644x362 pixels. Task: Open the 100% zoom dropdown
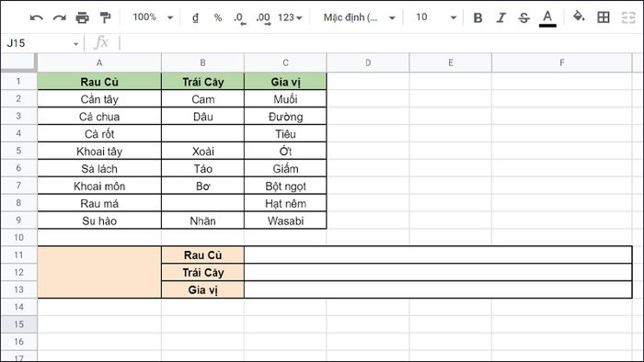(153, 17)
